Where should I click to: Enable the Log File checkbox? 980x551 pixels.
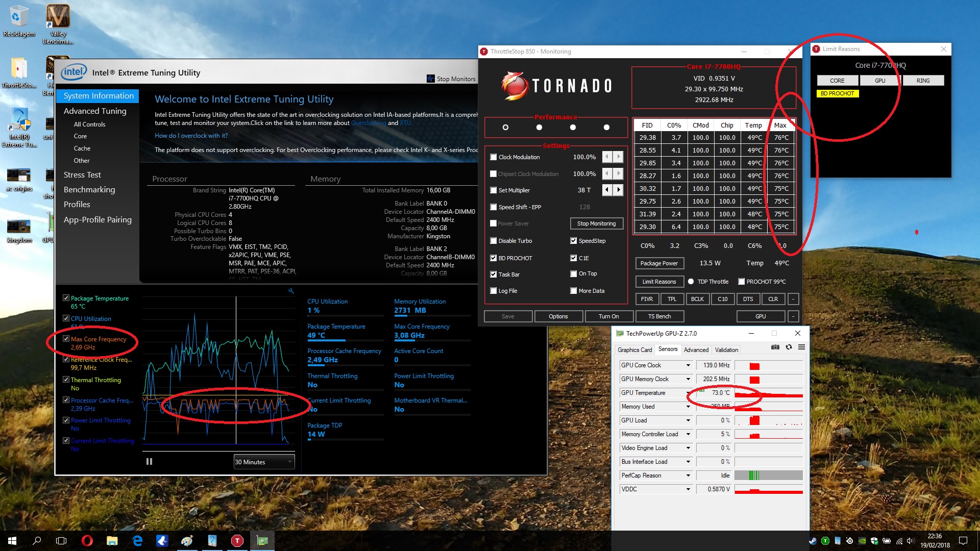tap(493, 290)
